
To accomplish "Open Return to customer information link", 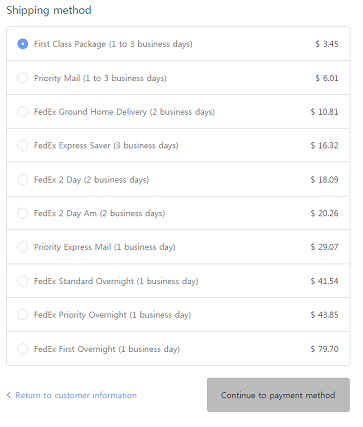I will [76, 395].
